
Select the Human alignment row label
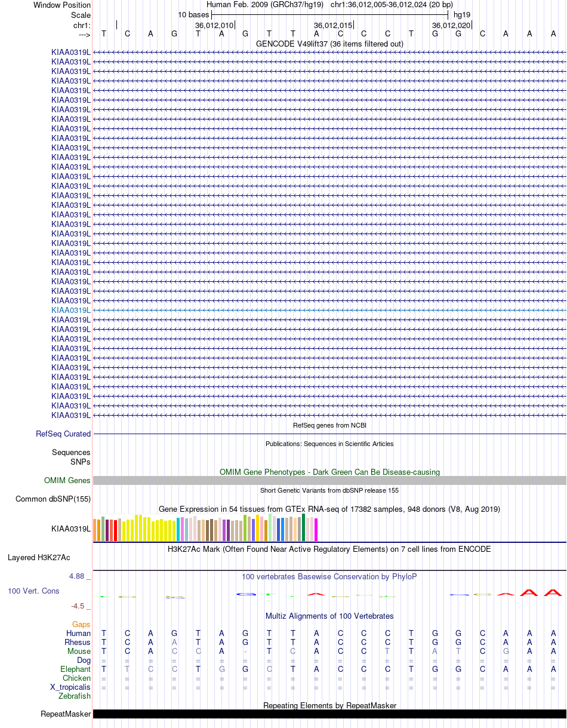pyautogui.click(x=79, y=633)
